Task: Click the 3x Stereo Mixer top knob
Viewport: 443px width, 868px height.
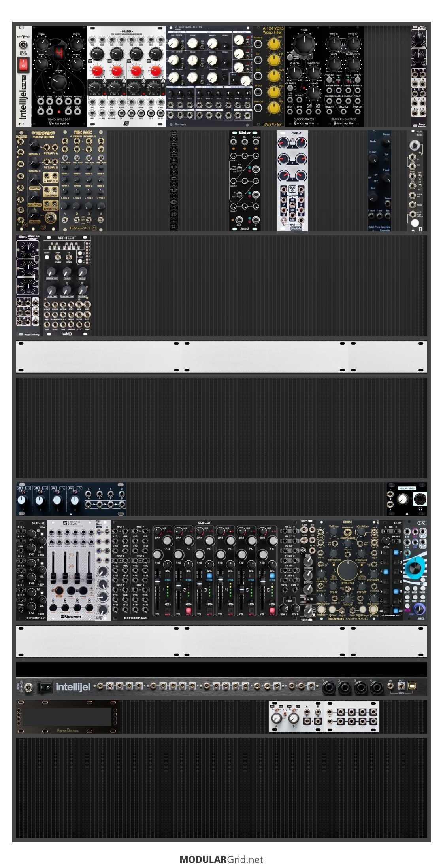Action: [28, 249]
